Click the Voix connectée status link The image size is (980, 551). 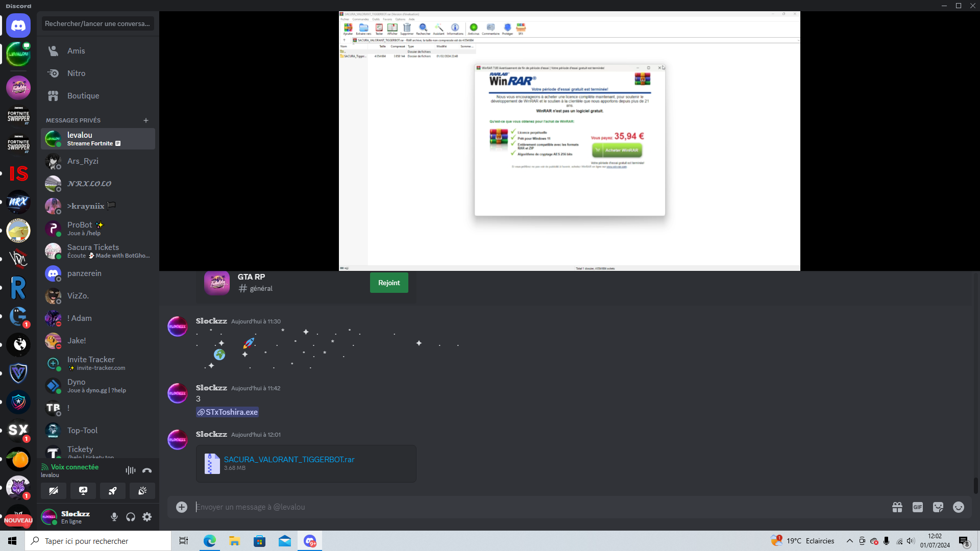(x=75, y=467)
